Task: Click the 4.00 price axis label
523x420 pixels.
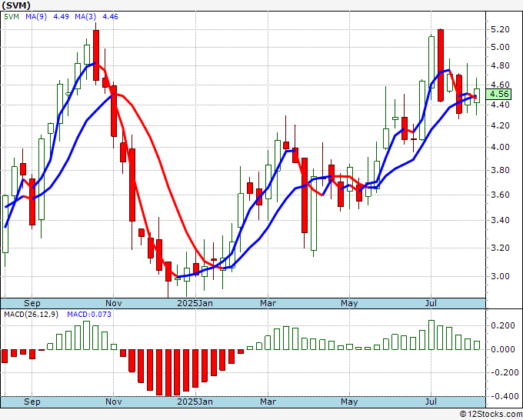Action: [500, 147]
